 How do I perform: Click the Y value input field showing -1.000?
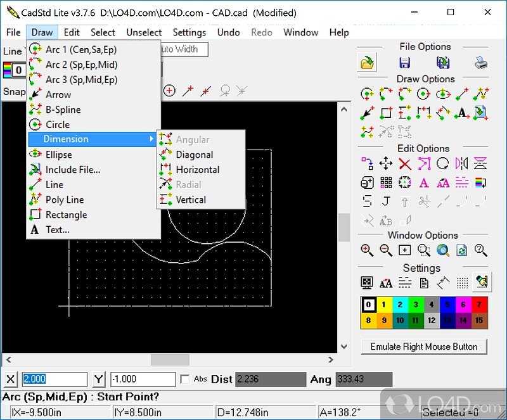(x=143, y=379)
